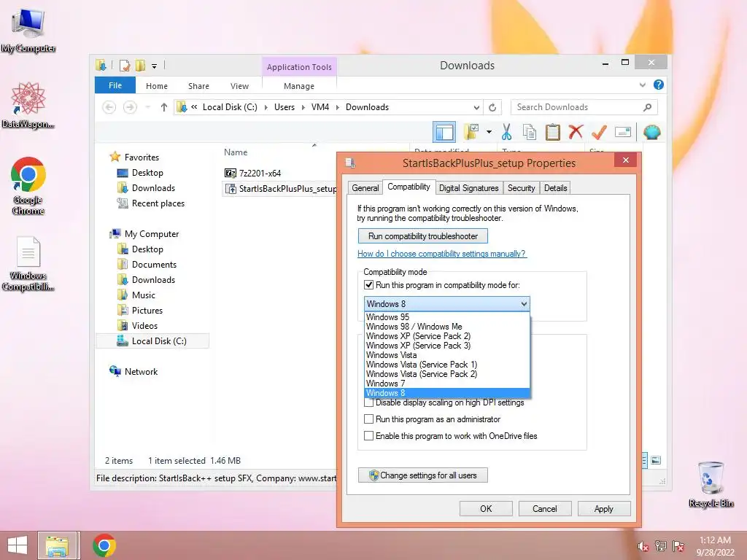Click the network tray icon

[x=660, y=546]
